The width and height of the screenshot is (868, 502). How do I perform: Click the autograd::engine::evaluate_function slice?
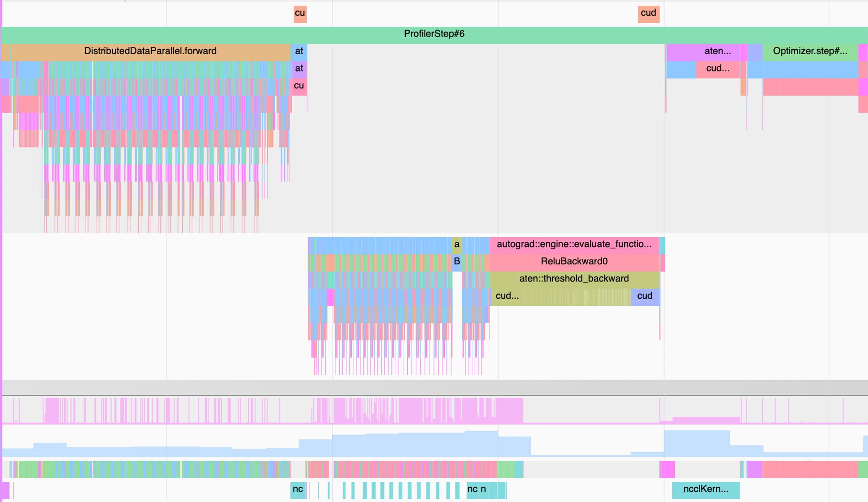574,244
